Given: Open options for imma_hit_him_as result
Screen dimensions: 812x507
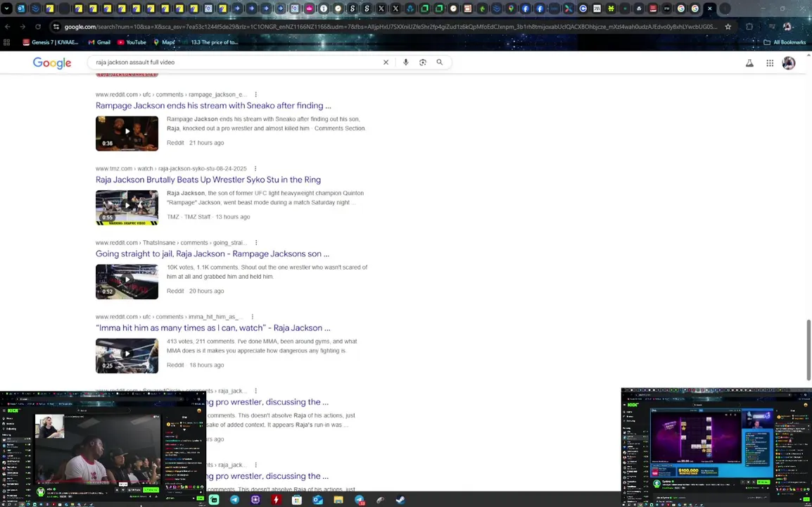Looking at the screenshot, I should tap(252, 317).
